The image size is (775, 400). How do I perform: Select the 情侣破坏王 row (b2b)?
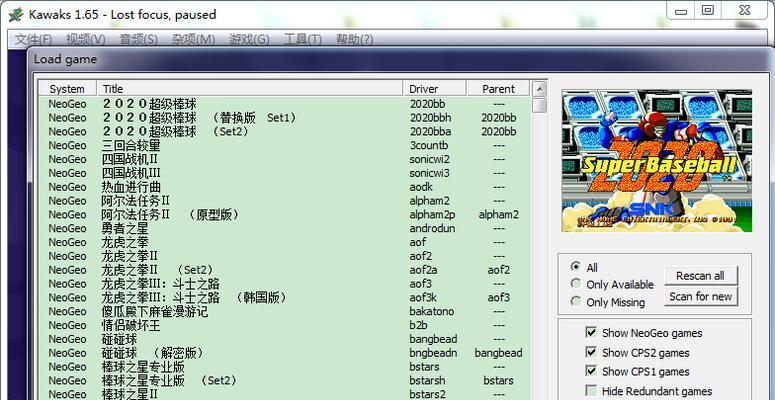[284, 325]
